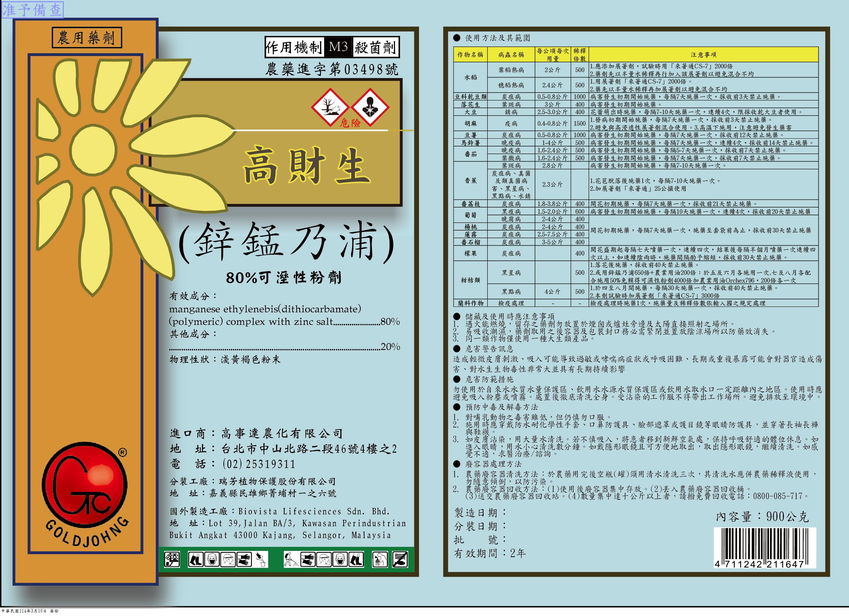Click the barcode number 4711242211647
Screen dimensions: 849x616
tap(759, 564)
